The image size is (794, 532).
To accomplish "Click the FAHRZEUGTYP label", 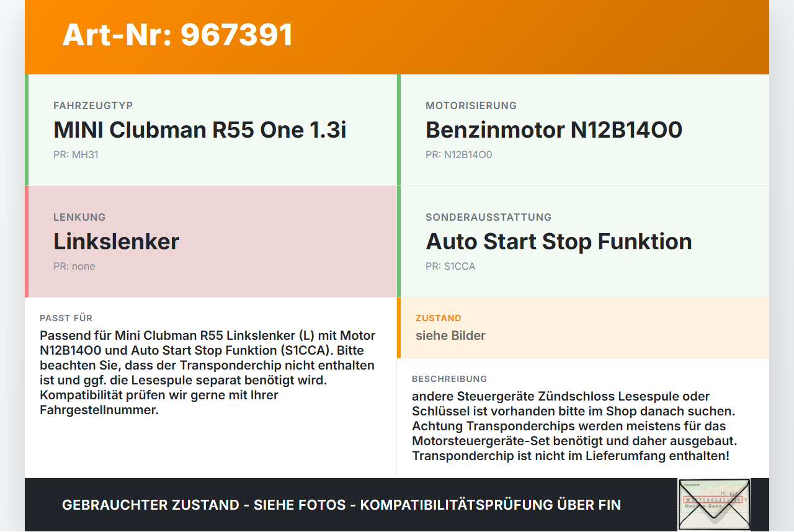I will coord(93,106).
